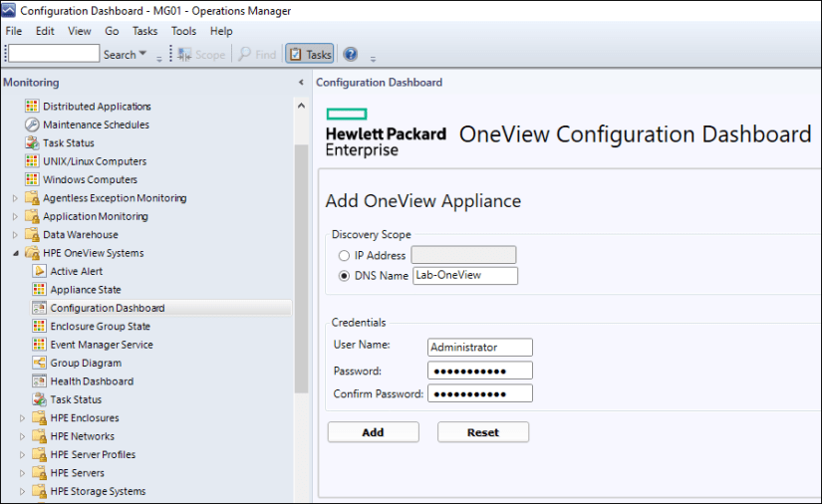
Task: Click the toolbar search text box
Action: 54,54
